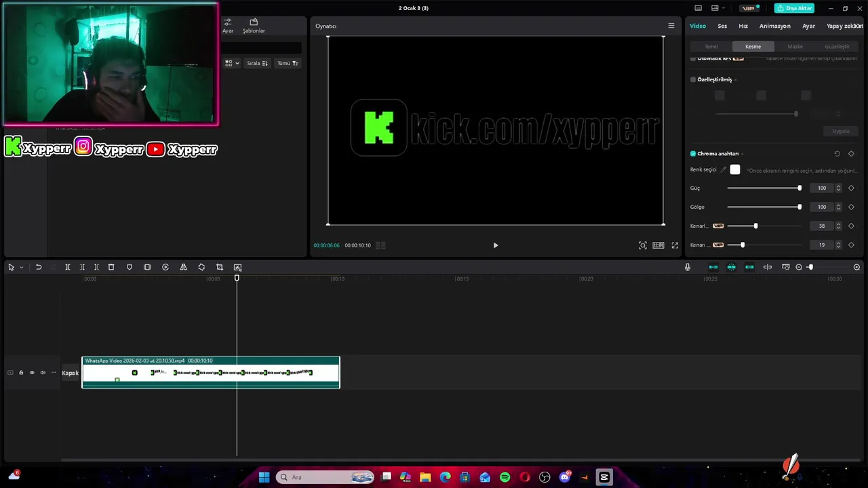Open the layout switcher dropdown
868x488 pixels.
click(717, 8)
